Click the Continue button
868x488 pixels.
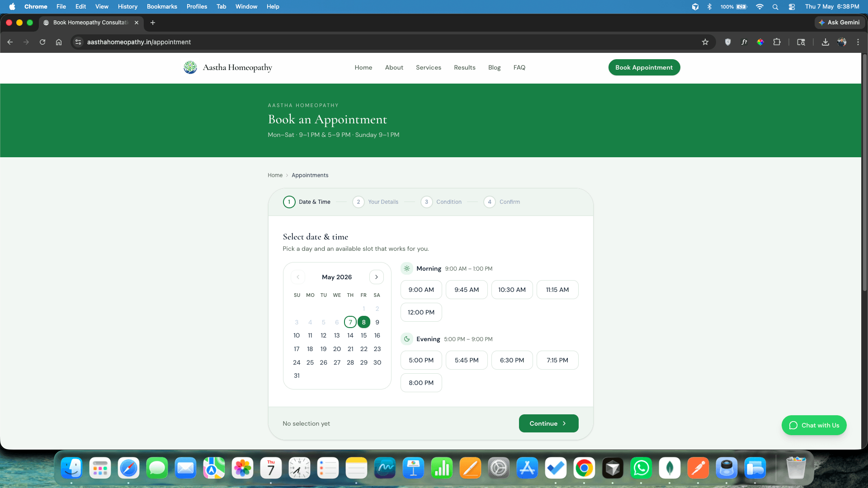548,423
